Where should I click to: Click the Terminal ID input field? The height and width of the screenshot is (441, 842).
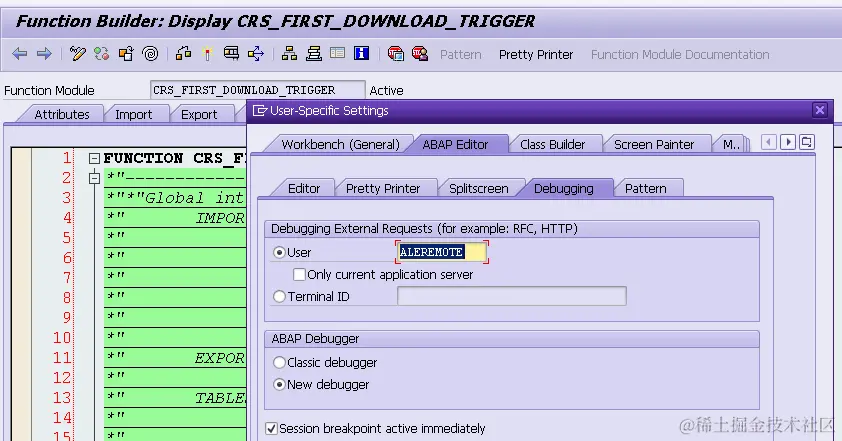pos(512,296)
